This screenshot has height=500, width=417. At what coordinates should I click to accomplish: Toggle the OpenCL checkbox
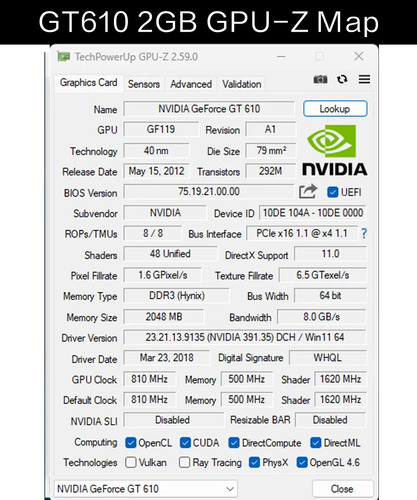point(131,443)
